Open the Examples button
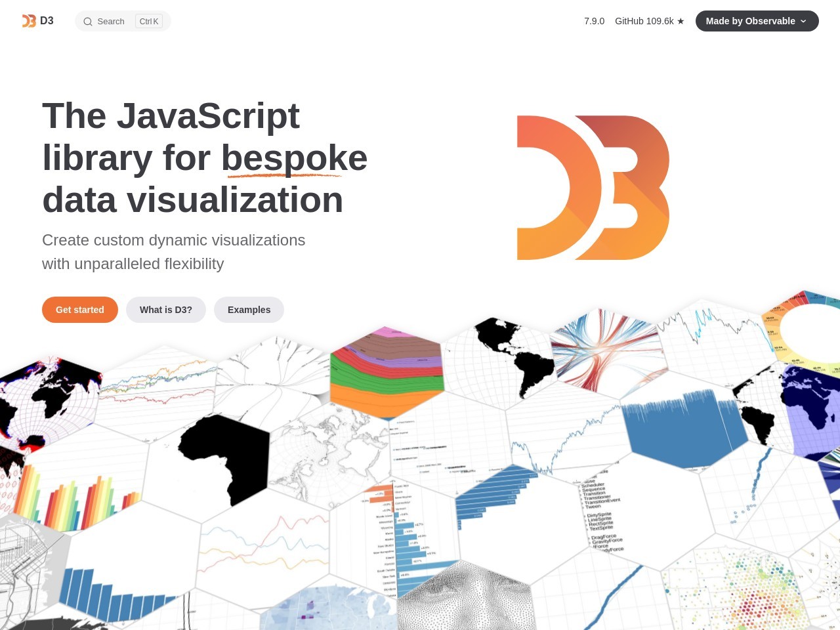Viewport: 840px width, 630px height. point(249,310)
